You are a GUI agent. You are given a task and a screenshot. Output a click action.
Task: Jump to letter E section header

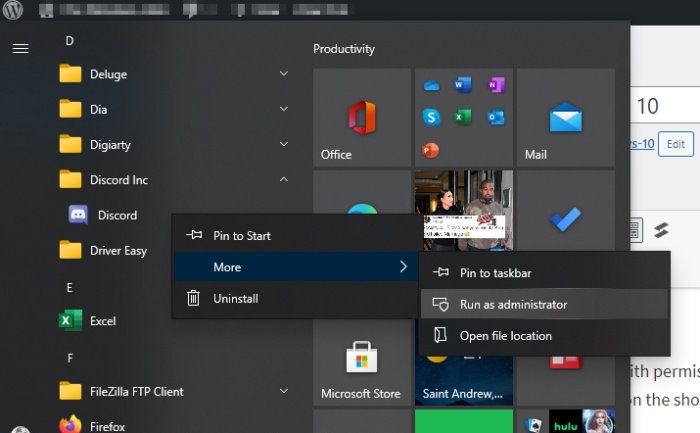tap(70, 288)
